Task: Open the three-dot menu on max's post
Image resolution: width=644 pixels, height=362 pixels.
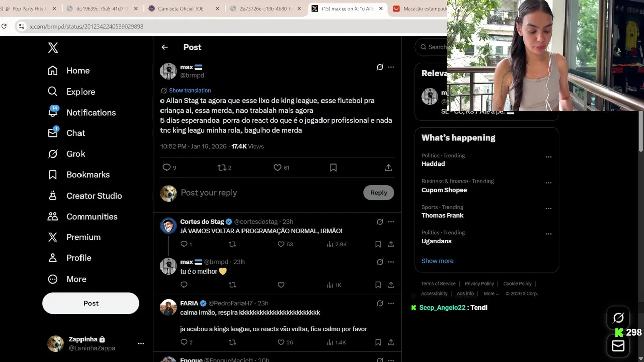Action: (x=391, y=67)
